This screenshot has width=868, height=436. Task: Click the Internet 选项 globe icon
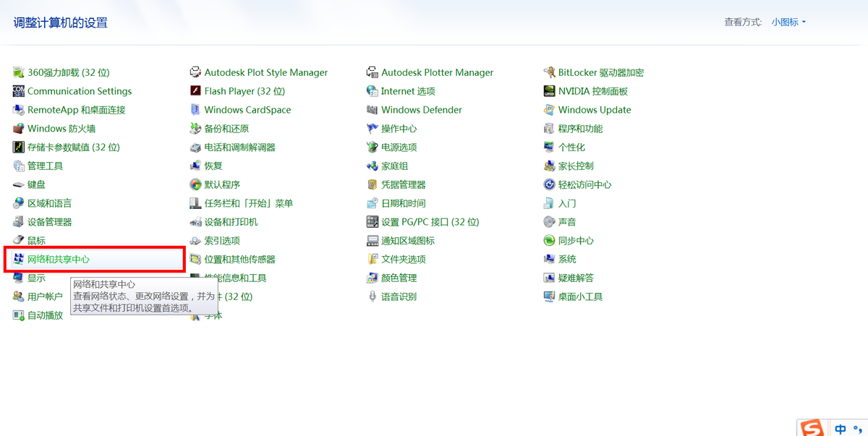pyautogui.click(x=373, y=91)
